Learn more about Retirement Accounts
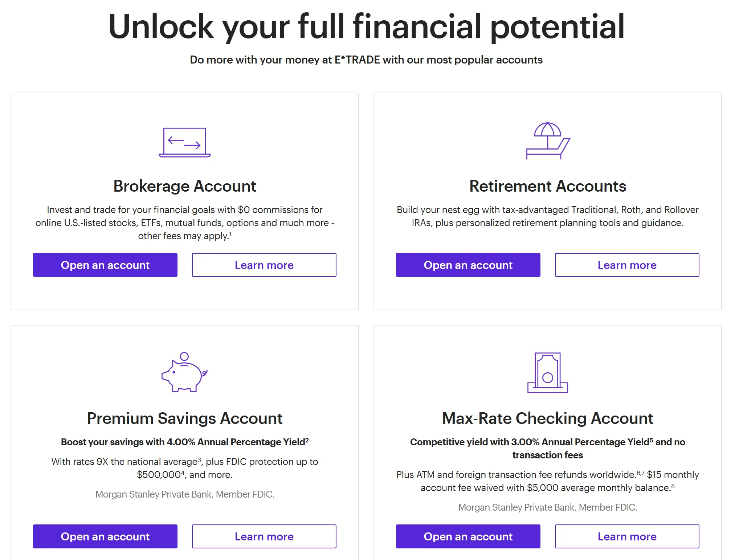 [x=627, y=265]
